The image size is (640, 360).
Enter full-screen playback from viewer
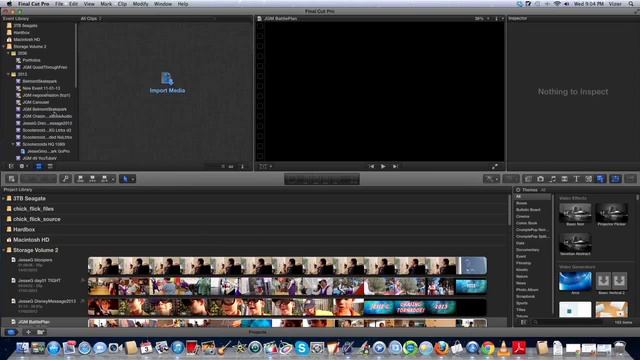(495, 166)
